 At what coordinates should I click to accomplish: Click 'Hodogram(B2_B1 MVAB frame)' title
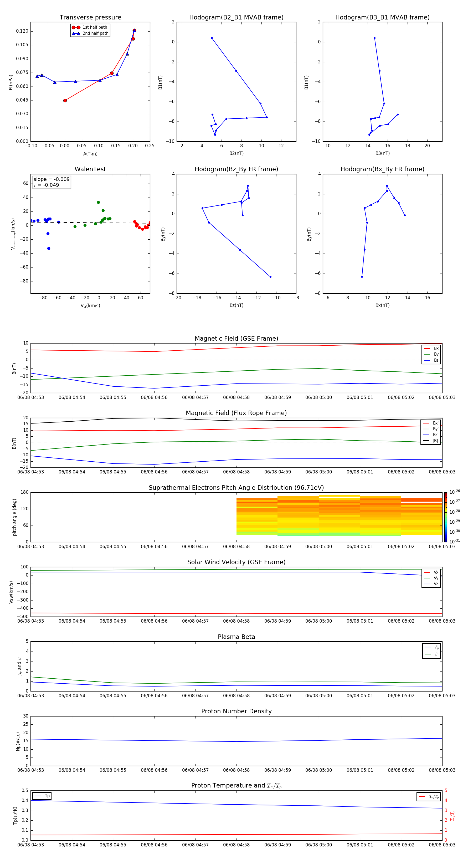pyautogui.click(x=236, y=18)
